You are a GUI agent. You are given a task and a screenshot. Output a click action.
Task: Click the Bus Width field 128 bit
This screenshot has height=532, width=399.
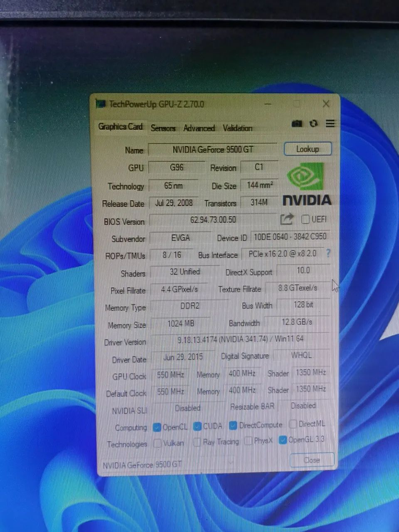pyautogui.click(x=303, y=305)
